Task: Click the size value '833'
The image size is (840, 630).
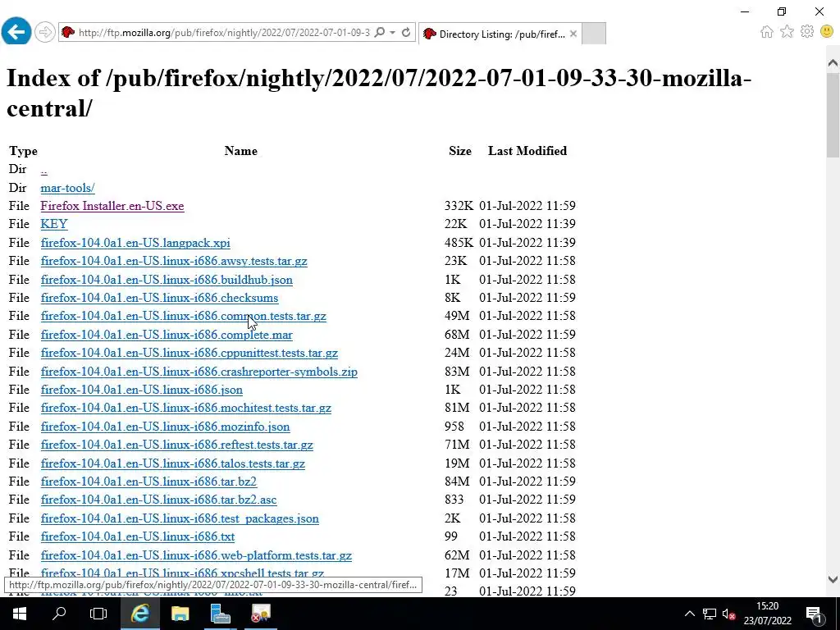Action: pyautogui.click(x=454, y=500)
